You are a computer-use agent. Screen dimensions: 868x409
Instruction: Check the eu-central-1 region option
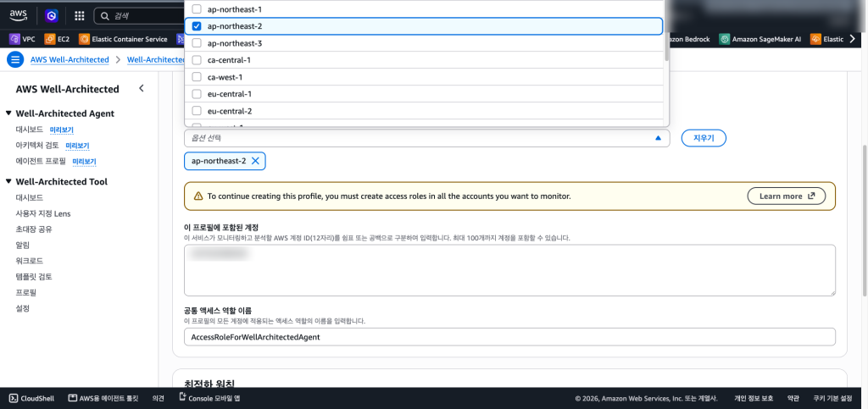[197, 94]
